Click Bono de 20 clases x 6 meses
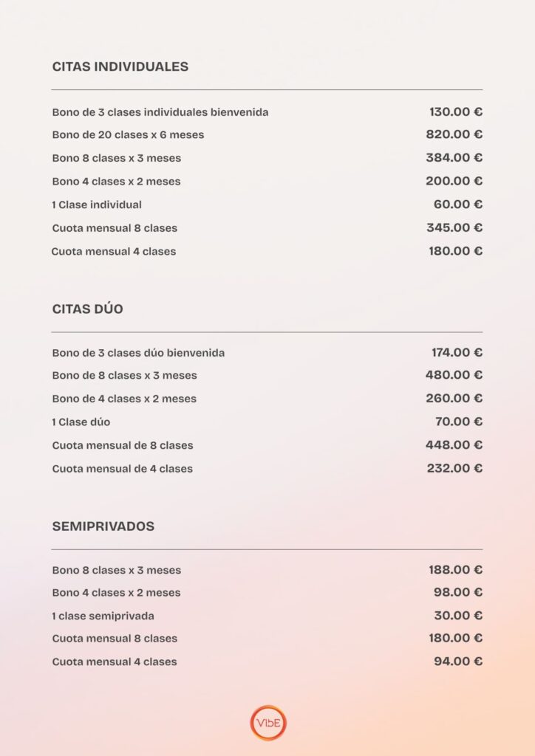Image resolution: width=535 pixels, height=756 pixels. pyautogui.click(x=128, y=135)
